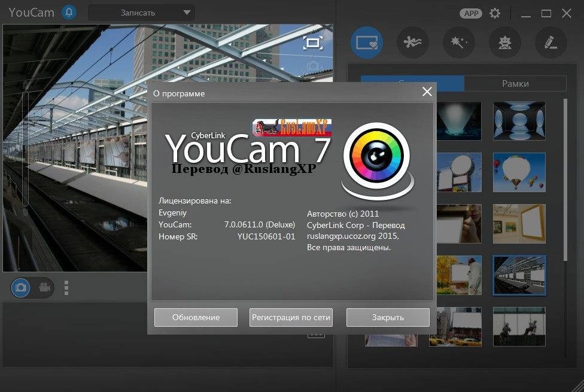Click the faint camera icon in preview
The height and width of the screenshot is (392, 584).
click(x=312, y=67)
